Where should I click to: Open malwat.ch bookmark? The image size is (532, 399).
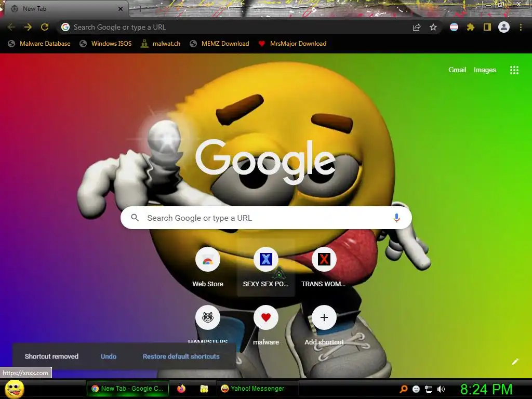tap(161, 44)
